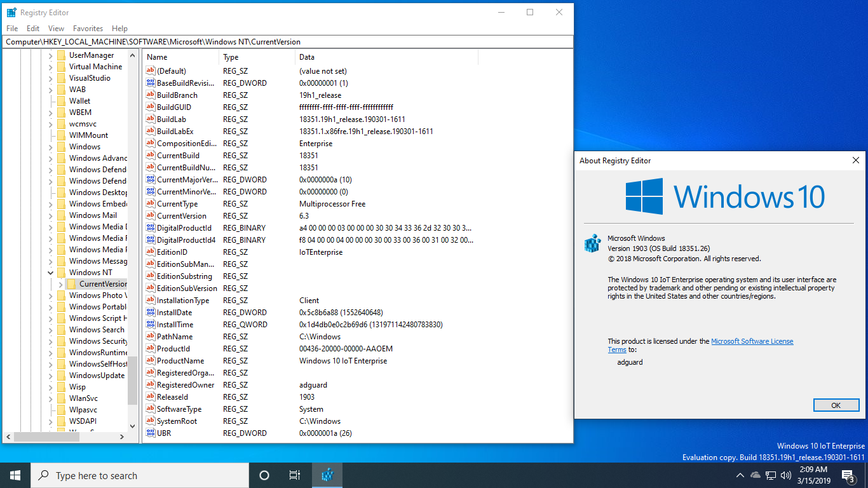Open Cortana from the taskbar
868x488 pixels.
click(x=264, y=475)
